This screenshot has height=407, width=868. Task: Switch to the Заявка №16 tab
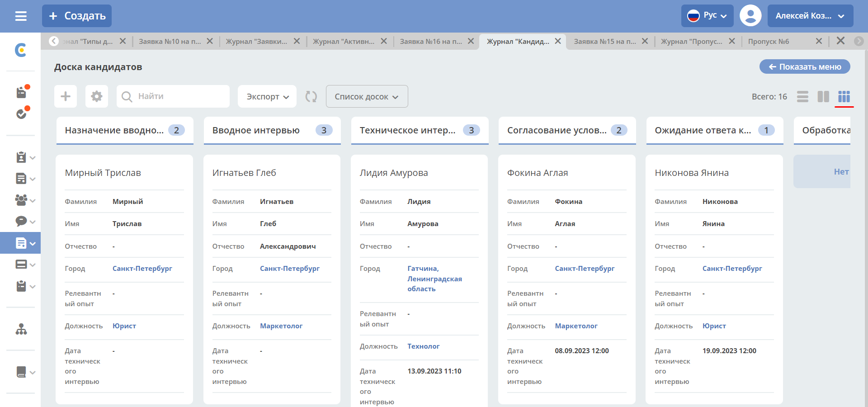(x=431, y=41)
